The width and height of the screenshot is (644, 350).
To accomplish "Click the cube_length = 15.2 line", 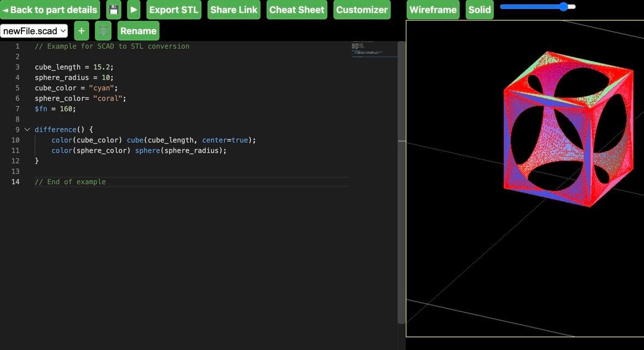I will pyautogui.click(x=74, y=67).
